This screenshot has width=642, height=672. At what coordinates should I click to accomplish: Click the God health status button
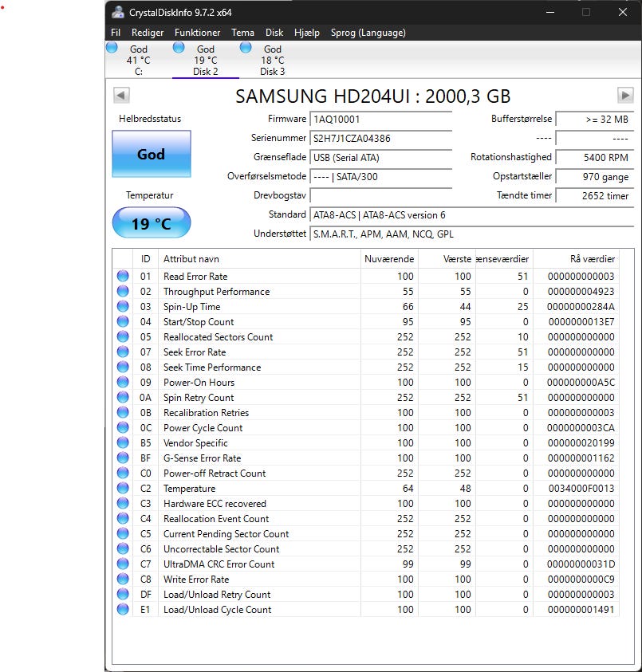click(x=151, y=154)
